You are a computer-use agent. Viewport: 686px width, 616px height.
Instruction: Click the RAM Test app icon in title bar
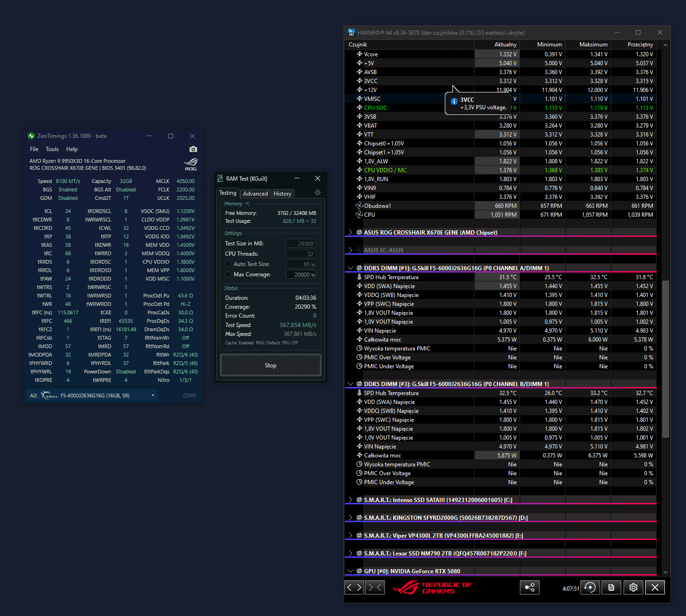pos(220,178)
